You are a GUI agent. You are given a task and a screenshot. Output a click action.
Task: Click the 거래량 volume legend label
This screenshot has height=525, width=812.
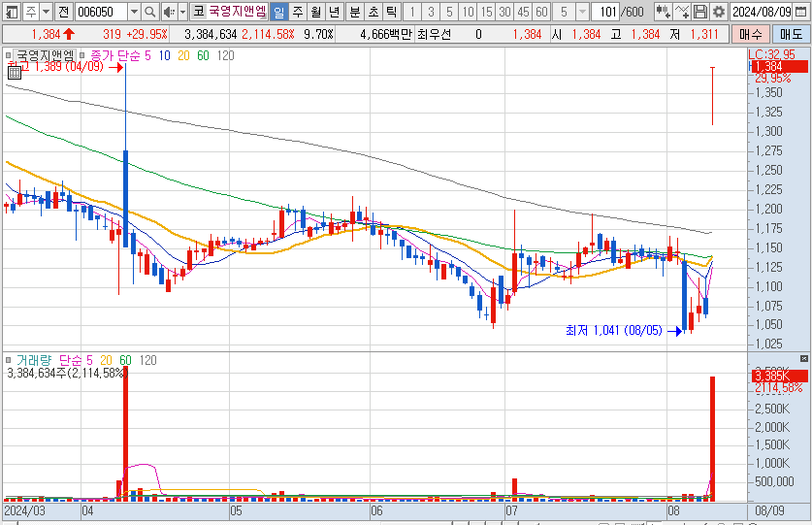click(x=34, y=360)
